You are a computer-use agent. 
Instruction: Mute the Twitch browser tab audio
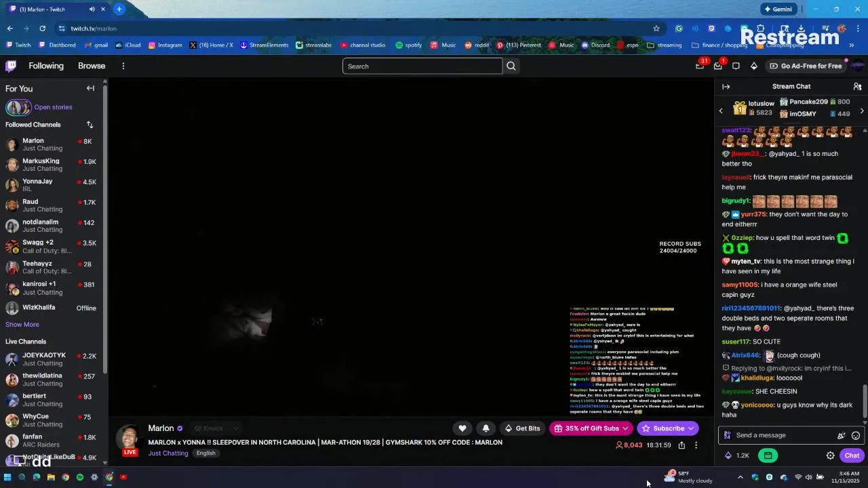[x=92, y=9]
